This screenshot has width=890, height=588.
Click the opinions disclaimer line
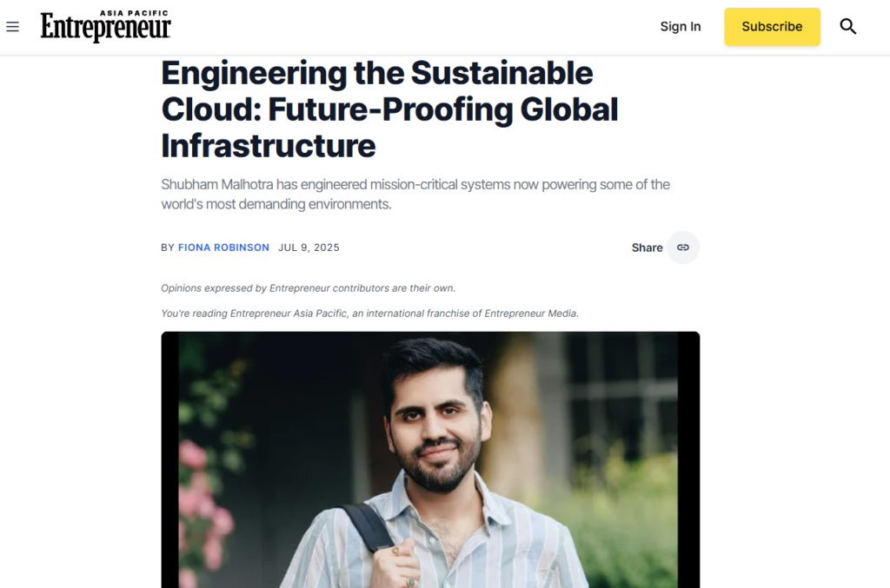point(308,288)
